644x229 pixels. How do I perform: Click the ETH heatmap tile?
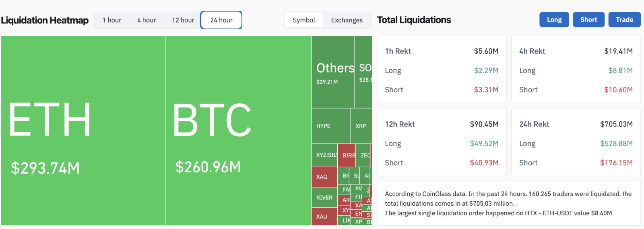coord(83,131)
